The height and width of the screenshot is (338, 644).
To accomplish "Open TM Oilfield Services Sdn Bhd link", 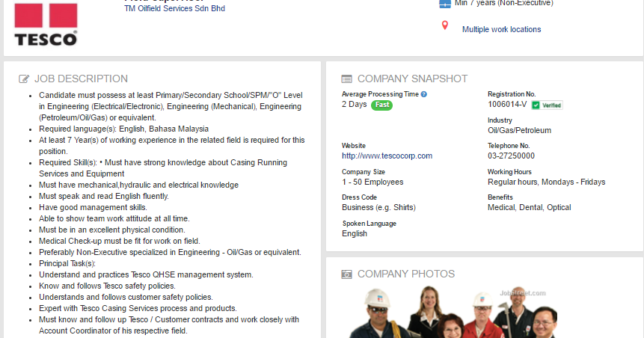I will 174,8.
